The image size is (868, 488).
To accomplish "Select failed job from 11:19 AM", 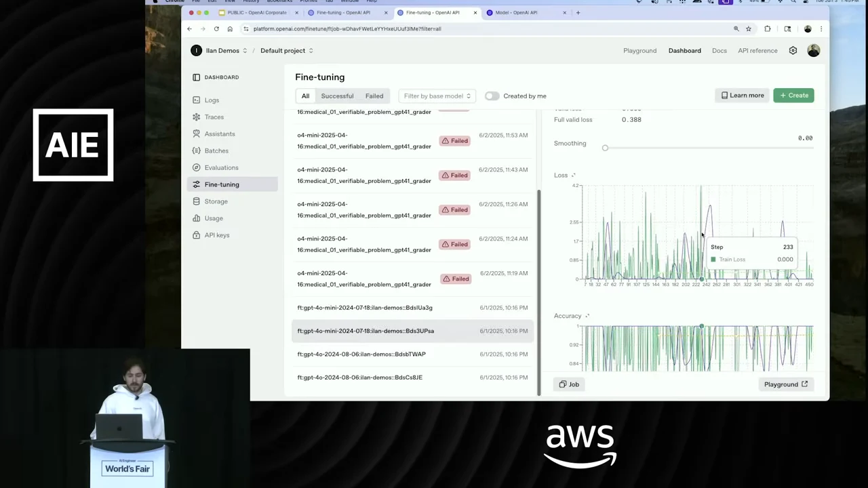I will pyautogui.click(x=412, y=279).
